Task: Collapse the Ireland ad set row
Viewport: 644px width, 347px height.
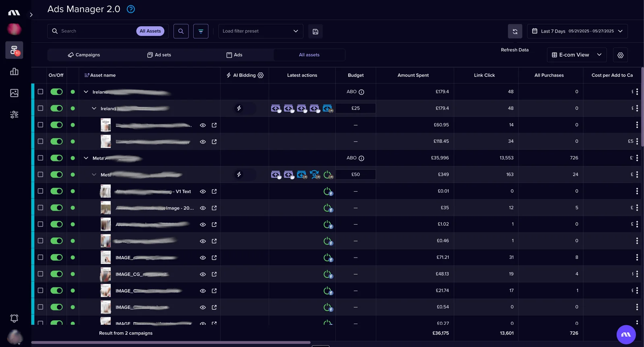Action: point(94,108)
